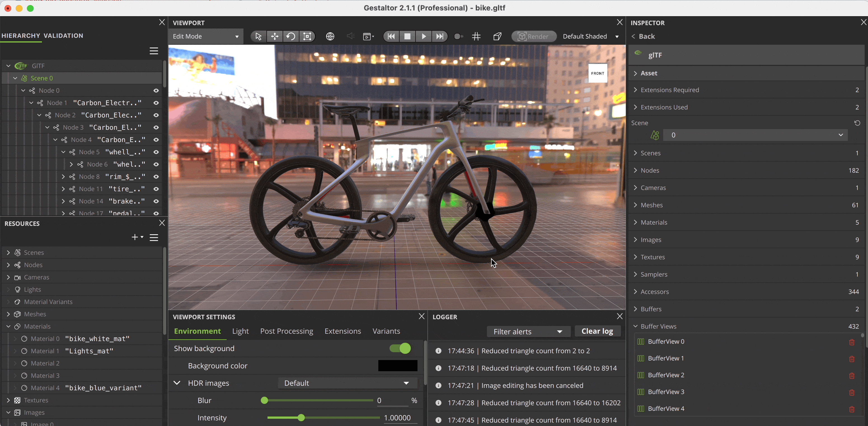This screenshot has height=426, width=868.
Task: Toggle the grid display icon
Action: tap(476, 36)
